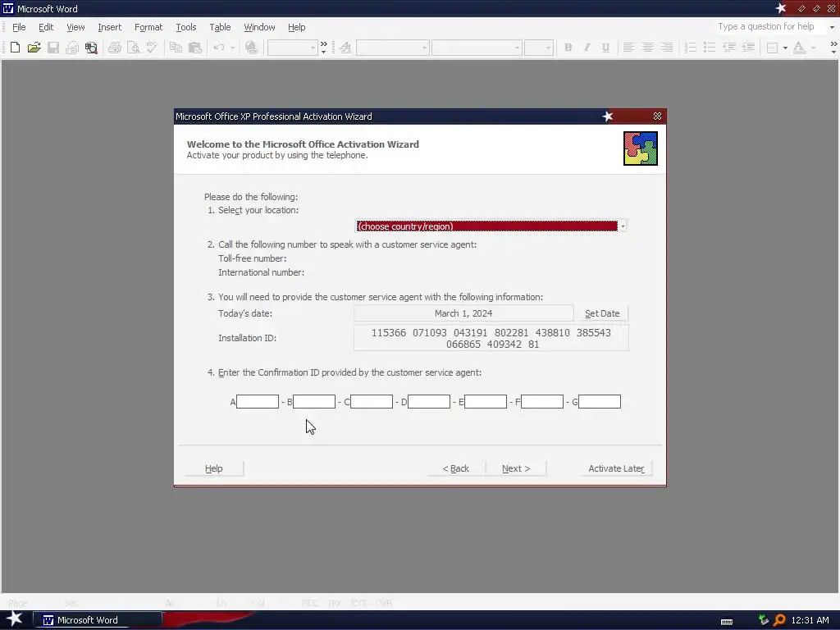Click Confirmation ID field A
The width and height of the screenshot is (840, 630).
tap(258, 402)
